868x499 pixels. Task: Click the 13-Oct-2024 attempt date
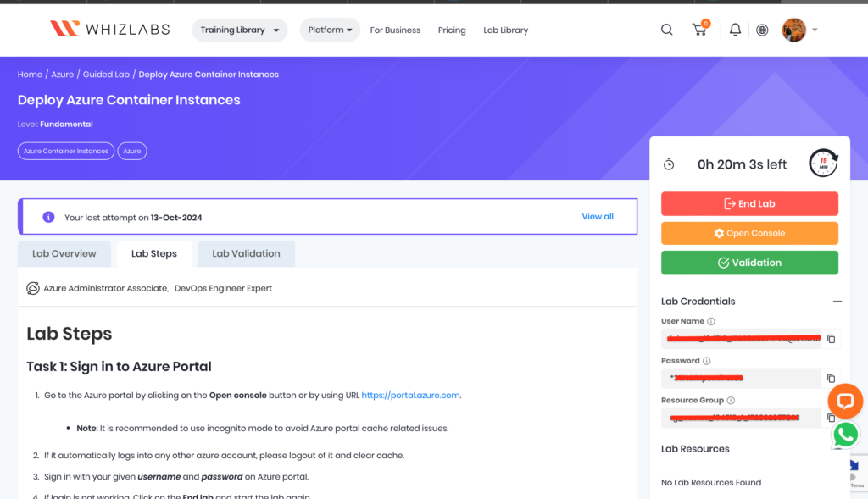click(176, 218)
